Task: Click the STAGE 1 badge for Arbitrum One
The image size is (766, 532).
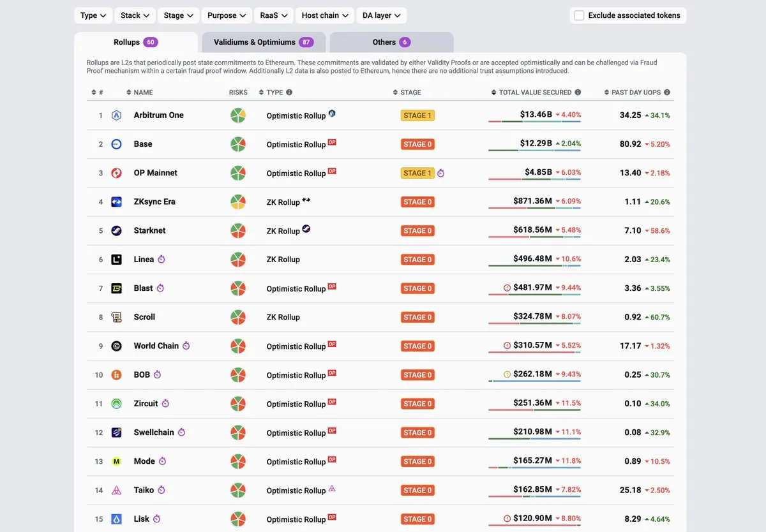Action: pos(417,115)
